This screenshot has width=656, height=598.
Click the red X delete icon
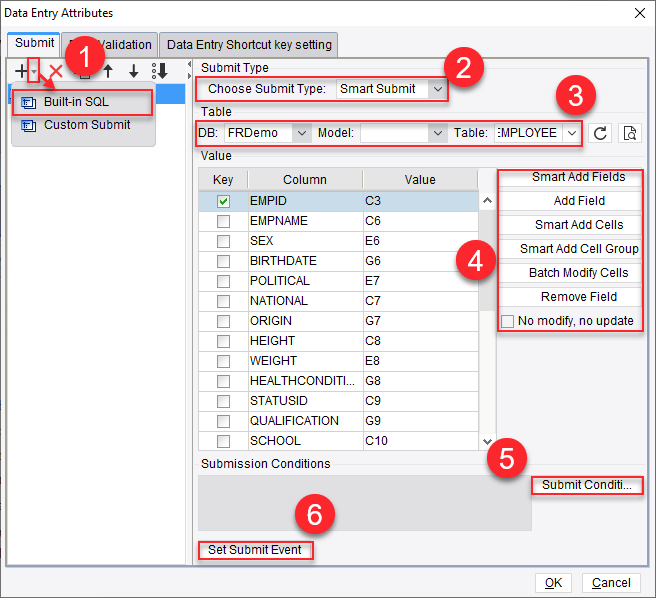[56, 71]
